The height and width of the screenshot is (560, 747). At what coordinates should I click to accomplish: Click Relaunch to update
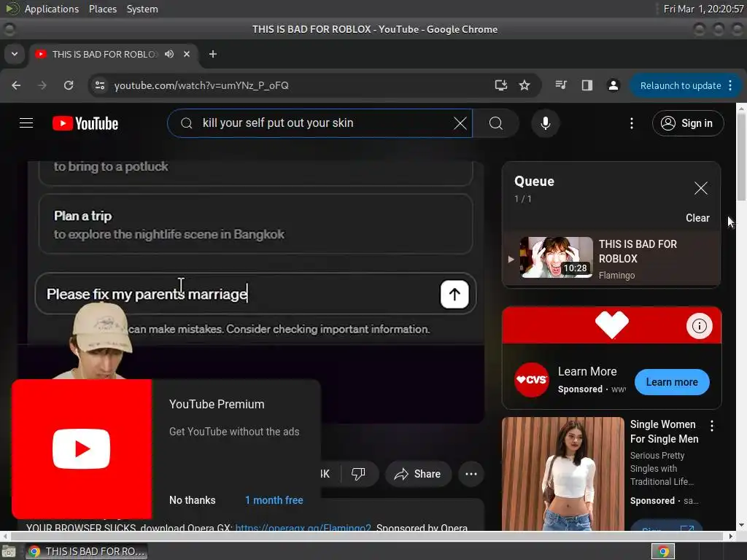click(x=681, y=86)
